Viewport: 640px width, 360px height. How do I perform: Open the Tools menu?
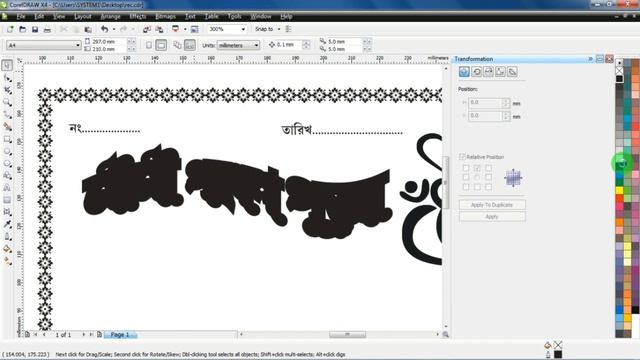(x=234, y=16)
